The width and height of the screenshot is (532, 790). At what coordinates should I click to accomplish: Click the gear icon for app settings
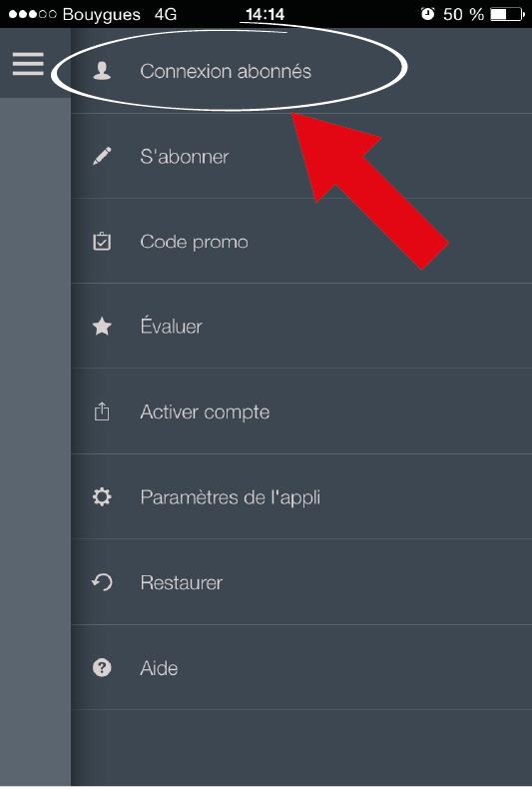(x=102, y=497)
